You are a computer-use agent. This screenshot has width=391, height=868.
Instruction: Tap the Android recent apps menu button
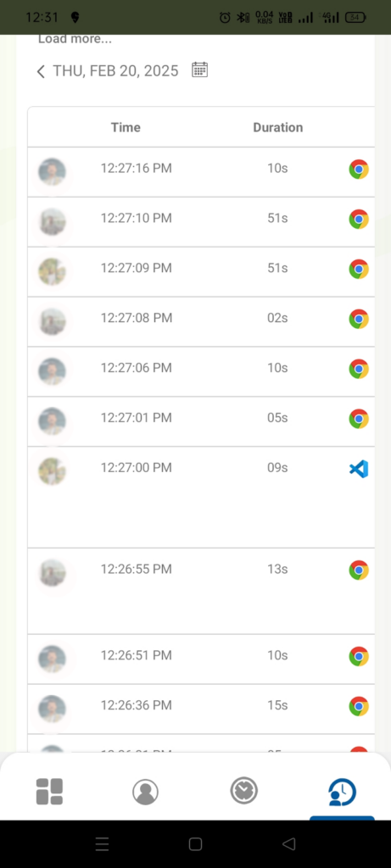[102, 843]
